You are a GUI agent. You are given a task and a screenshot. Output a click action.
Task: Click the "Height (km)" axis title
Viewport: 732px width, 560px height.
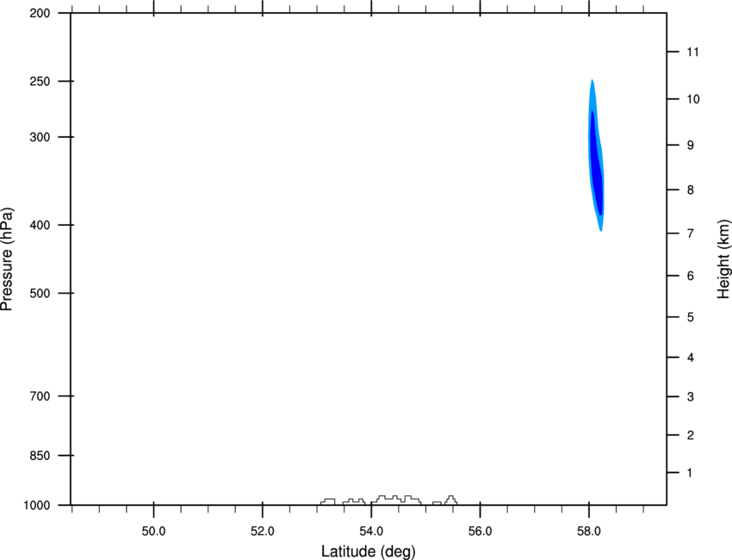[723, 258]
